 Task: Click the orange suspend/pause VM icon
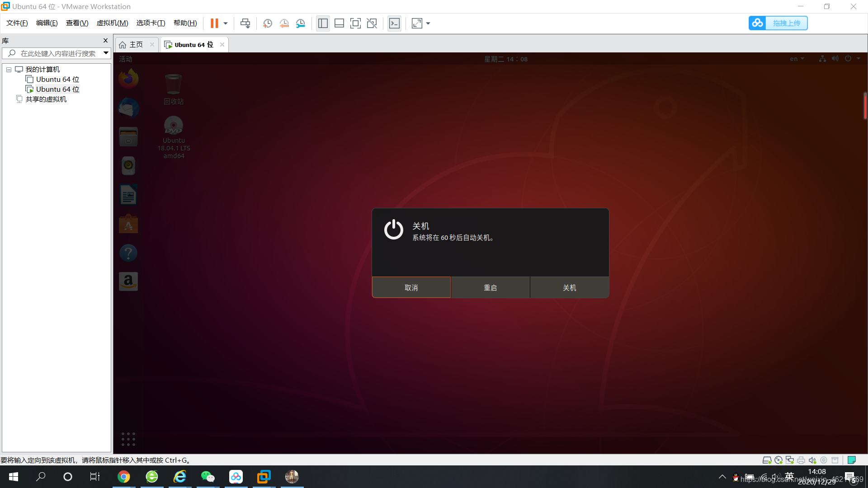pos(214,23)
